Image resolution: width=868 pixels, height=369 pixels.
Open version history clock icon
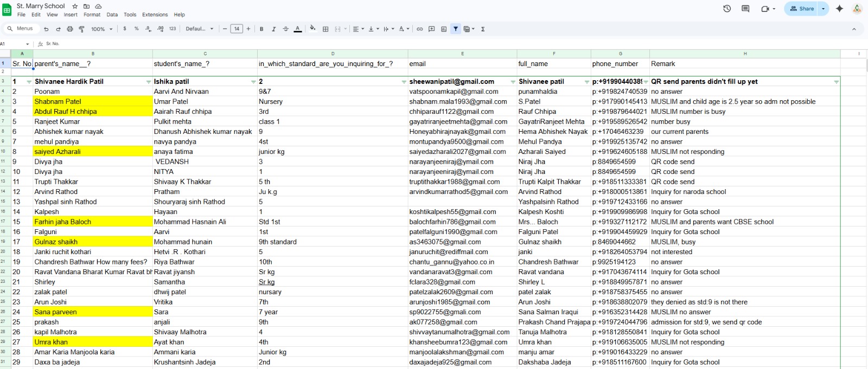[727, 9]
